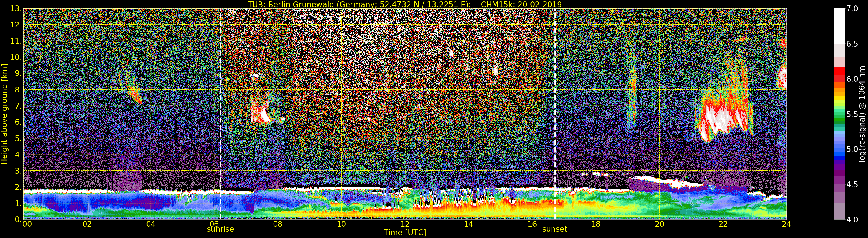Screen dimensions: 868x238
Task: Click time axis tick '10'
Action: tap(341, 224)
